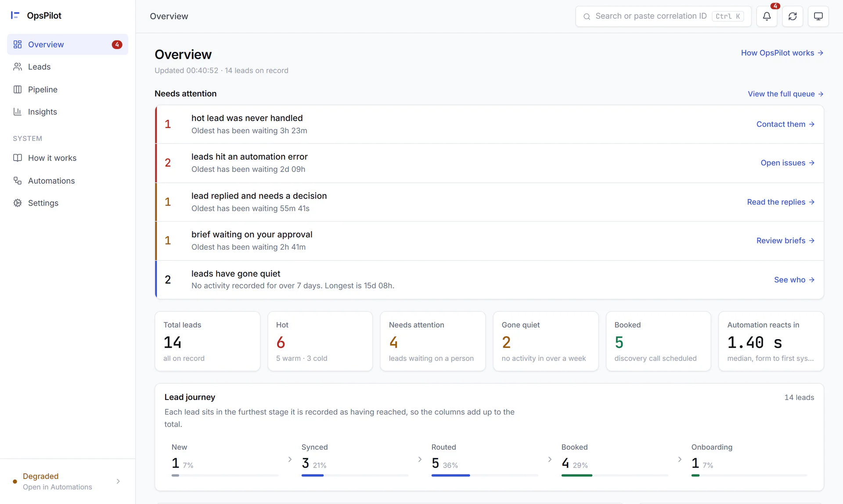Image resolution: width=843 pixels, height=504 pixels.
Task: Open the Gone quiet stat card
Action: [x=546, y=341]
